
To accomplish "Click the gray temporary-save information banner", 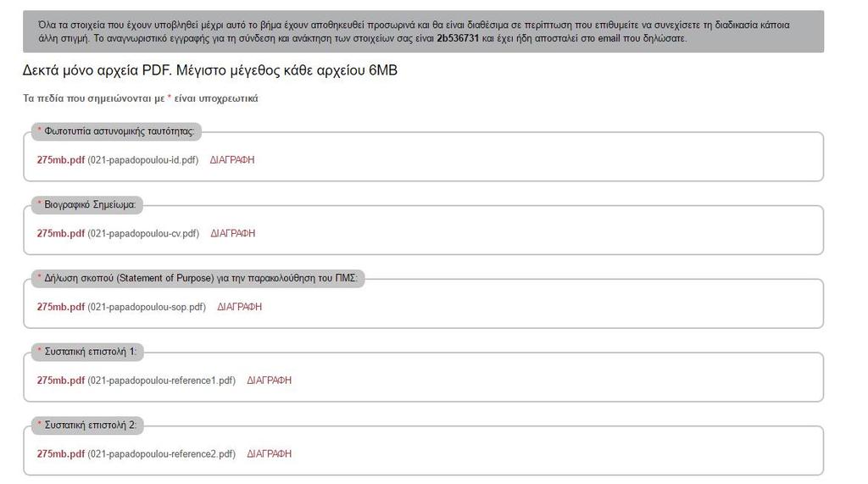I will pos(424,31).
